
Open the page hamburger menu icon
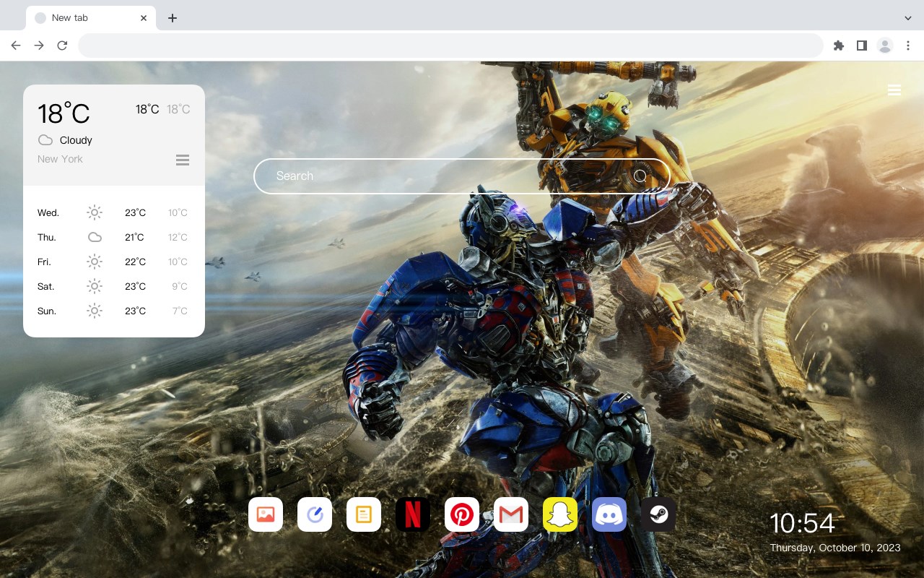point(894,90)
